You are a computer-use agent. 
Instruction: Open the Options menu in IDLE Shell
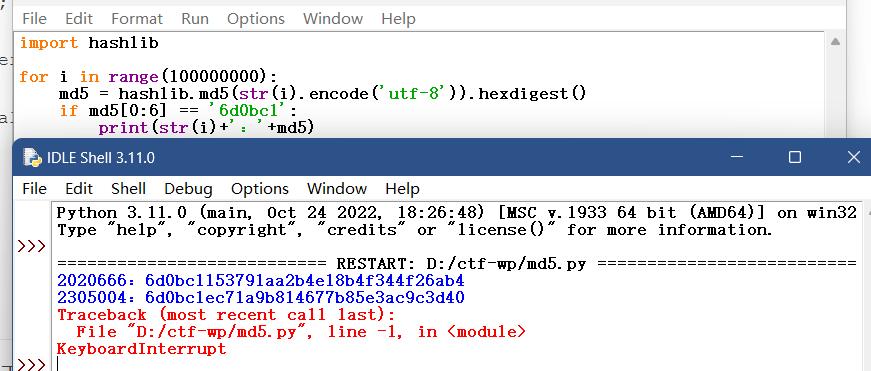point(260,189)
